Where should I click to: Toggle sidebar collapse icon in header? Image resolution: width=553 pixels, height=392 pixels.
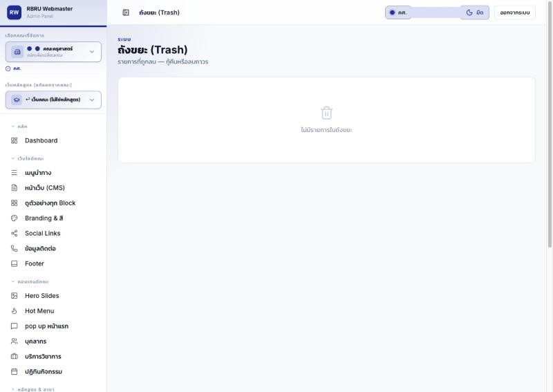click(x=126, y=12)
